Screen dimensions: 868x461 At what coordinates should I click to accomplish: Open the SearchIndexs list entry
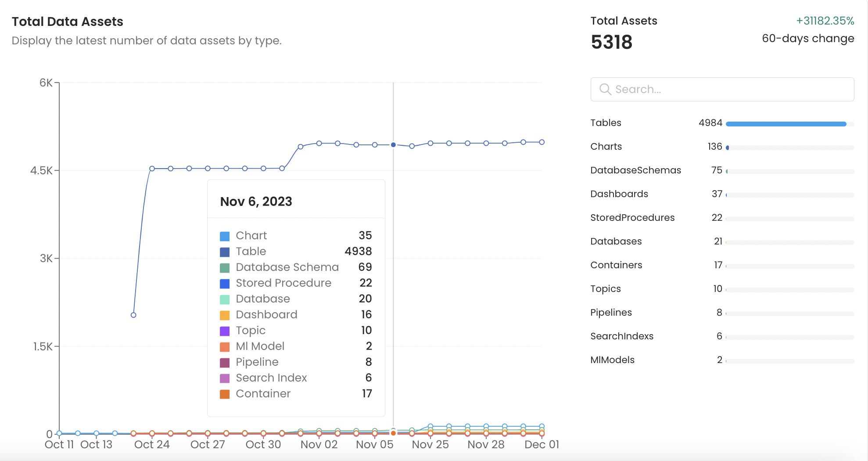622,336
